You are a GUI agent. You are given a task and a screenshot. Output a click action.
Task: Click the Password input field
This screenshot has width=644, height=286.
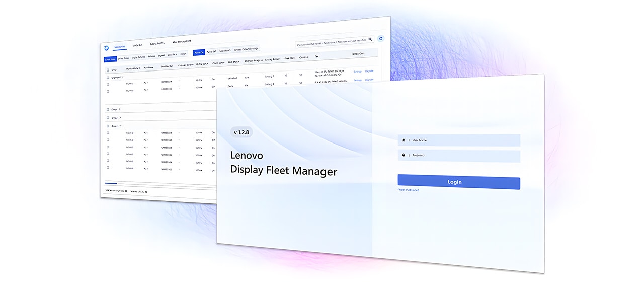463,156
